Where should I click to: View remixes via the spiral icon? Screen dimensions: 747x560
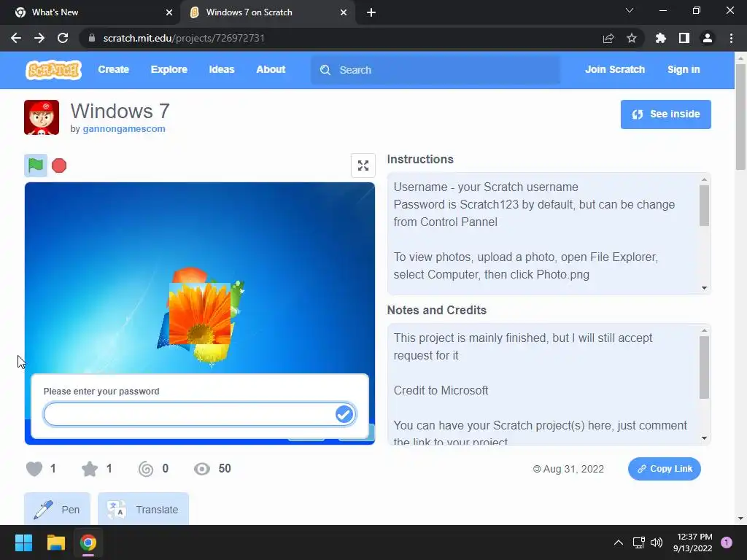[146, 469]
